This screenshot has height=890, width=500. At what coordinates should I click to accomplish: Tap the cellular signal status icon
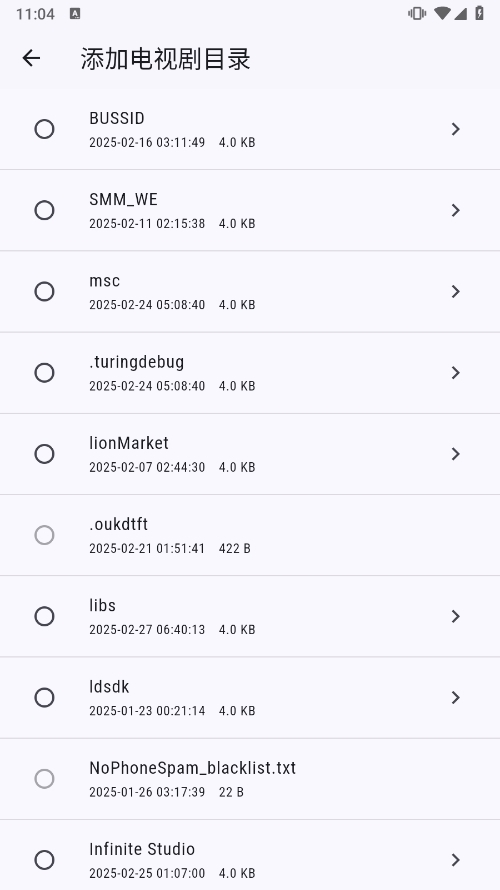click(460, 13)
